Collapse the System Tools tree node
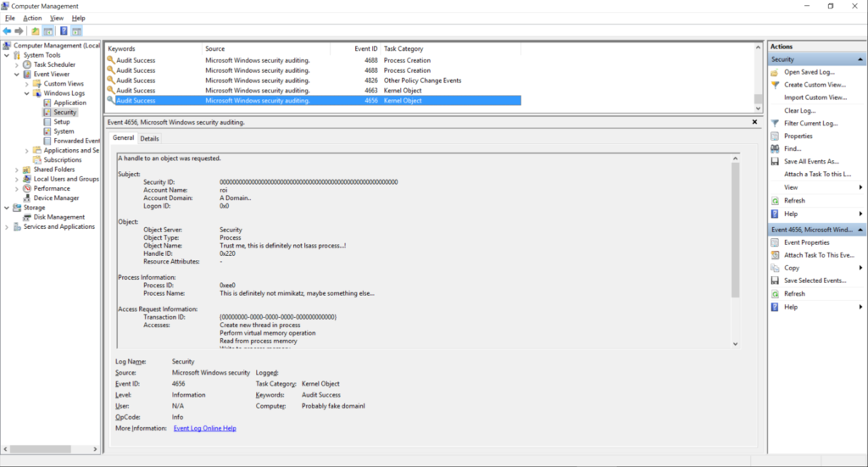This screenshot has width=868, height=467. pyautogui.click(x=7, y=55)
